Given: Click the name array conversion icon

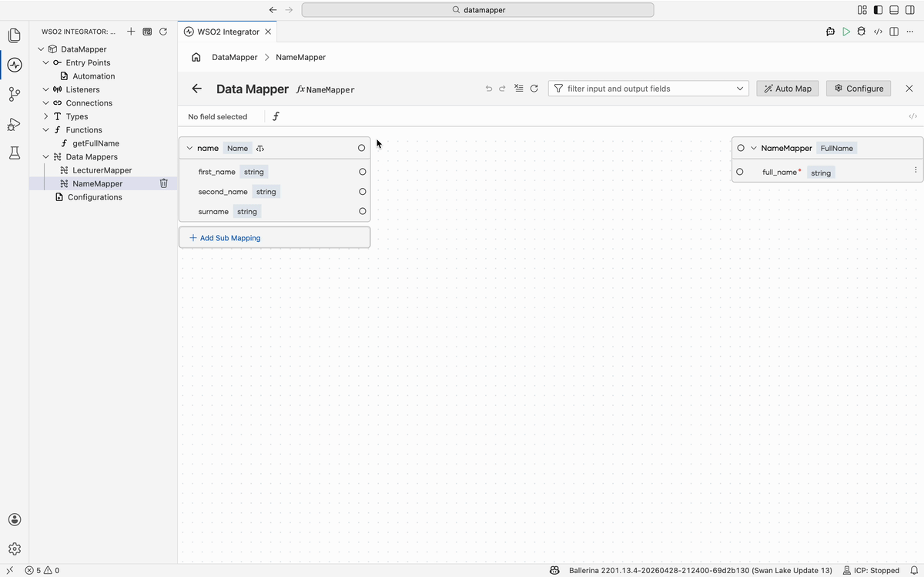Looking at the screenshot, I should click(260, 148).
